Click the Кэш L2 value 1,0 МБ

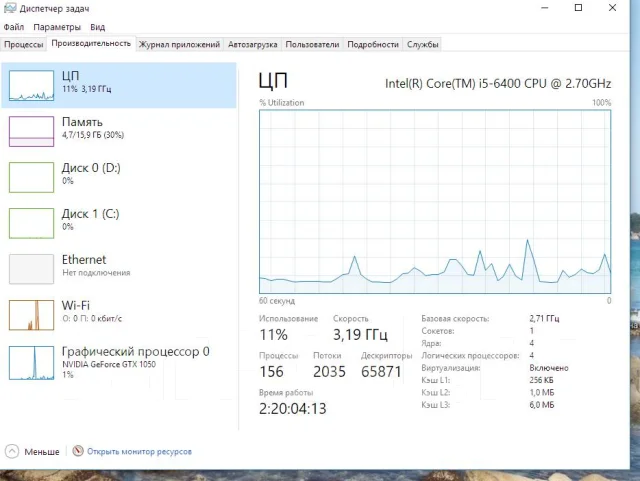(542, 392)
